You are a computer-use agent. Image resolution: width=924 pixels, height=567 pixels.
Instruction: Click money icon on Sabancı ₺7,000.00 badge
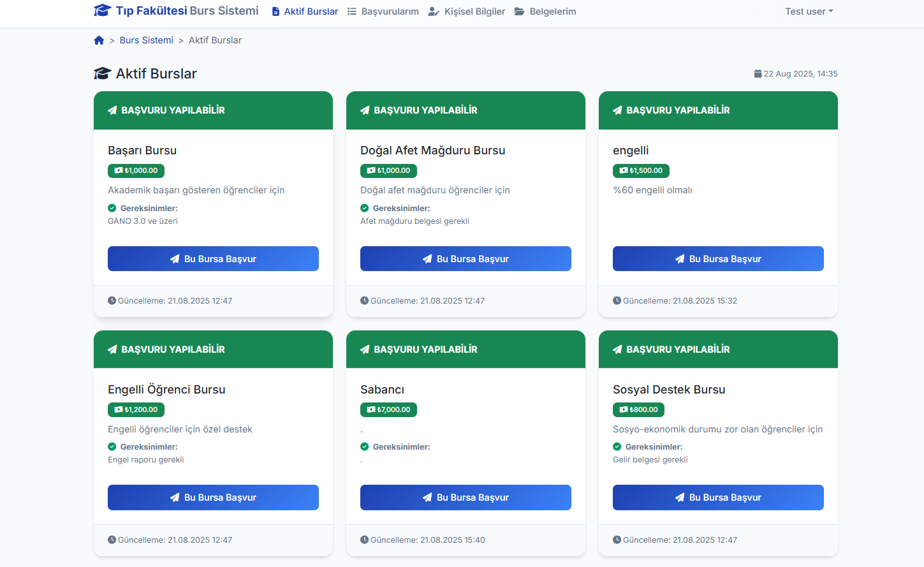[x=371, y=409]
